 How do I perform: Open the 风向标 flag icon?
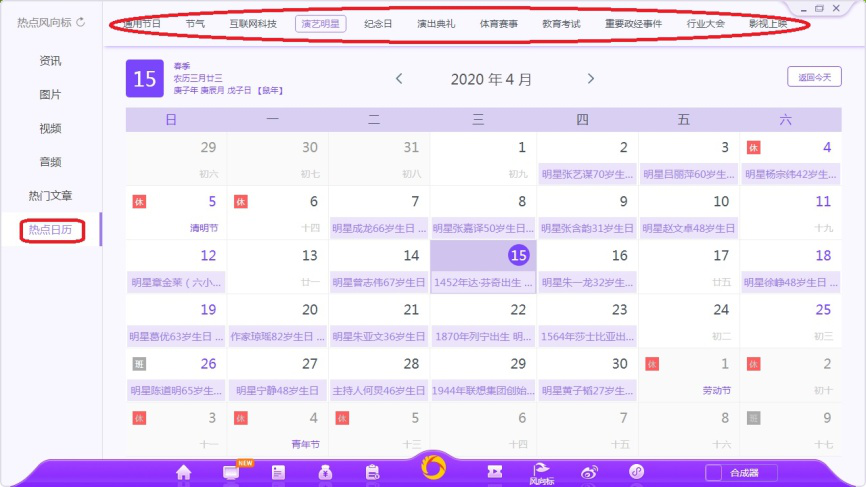point(541,474)
